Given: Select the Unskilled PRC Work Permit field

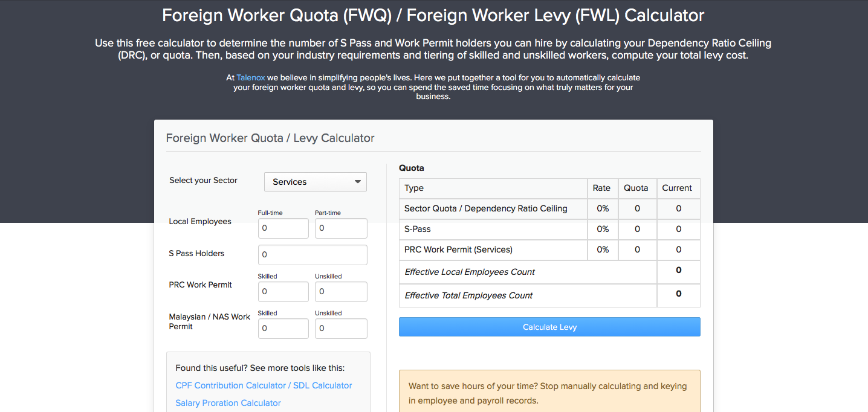Looking at the screenshot, I should tap(341, 291).
